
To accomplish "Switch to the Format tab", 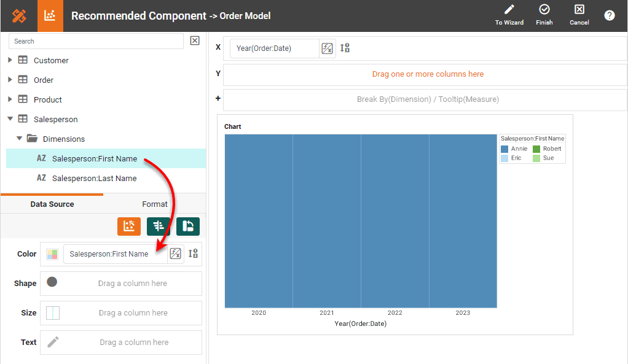I will pos(155,204).
